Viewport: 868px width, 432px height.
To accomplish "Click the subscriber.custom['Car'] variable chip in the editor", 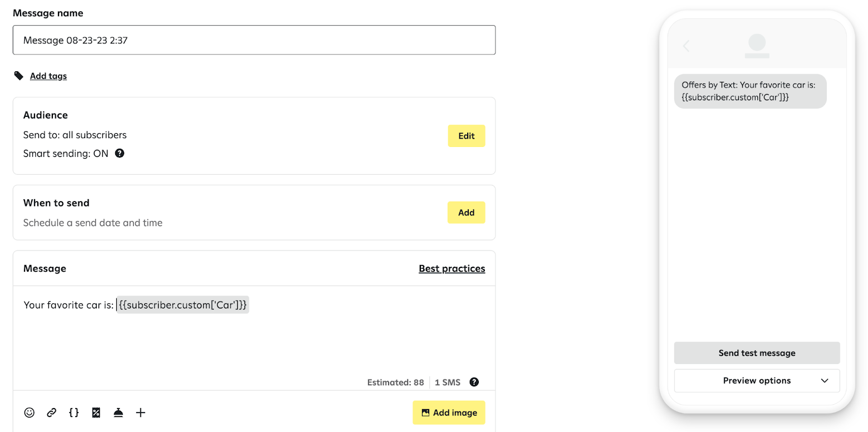I will coord(183,305).
